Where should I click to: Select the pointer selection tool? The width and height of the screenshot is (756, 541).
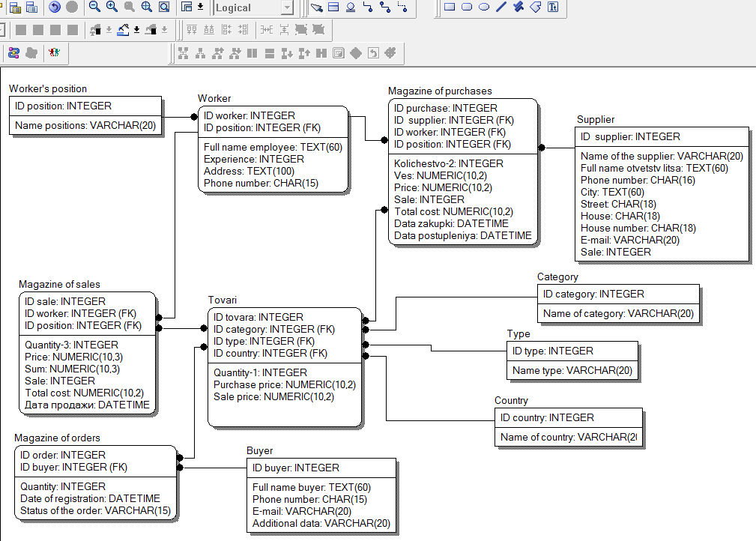tap(316, 7)
